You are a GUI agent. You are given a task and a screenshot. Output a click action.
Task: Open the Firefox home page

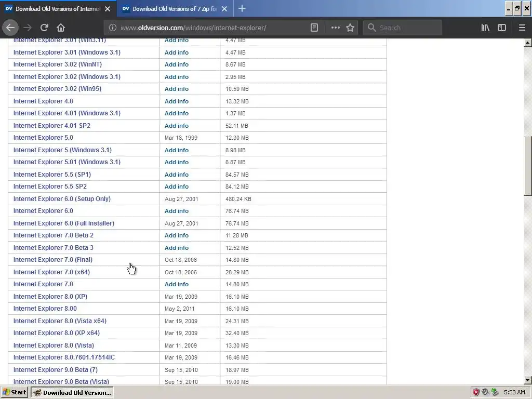[61, 28]
